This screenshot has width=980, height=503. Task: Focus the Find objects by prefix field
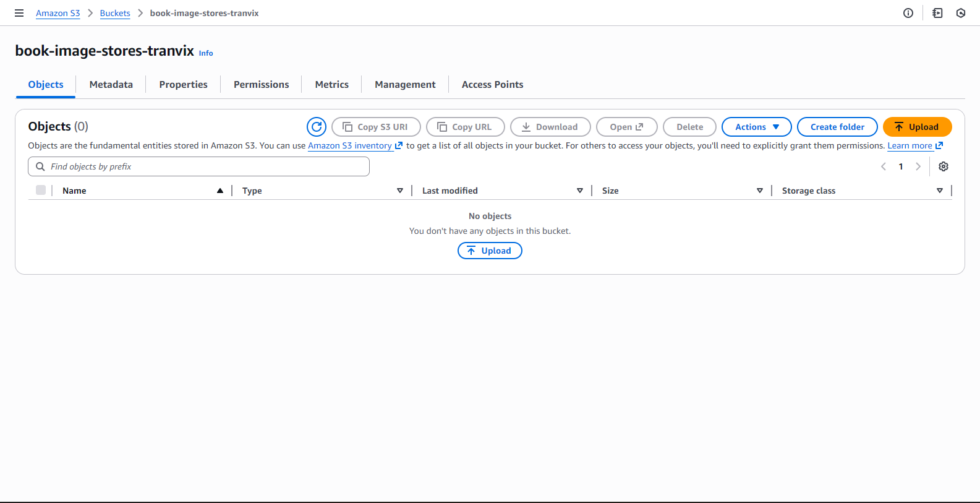[198, 166]
